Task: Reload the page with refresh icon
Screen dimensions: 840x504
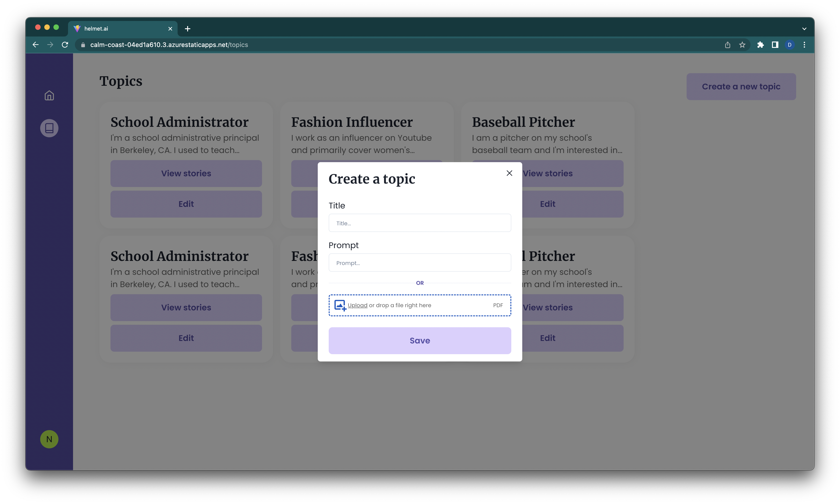Action: coord(65,45)
